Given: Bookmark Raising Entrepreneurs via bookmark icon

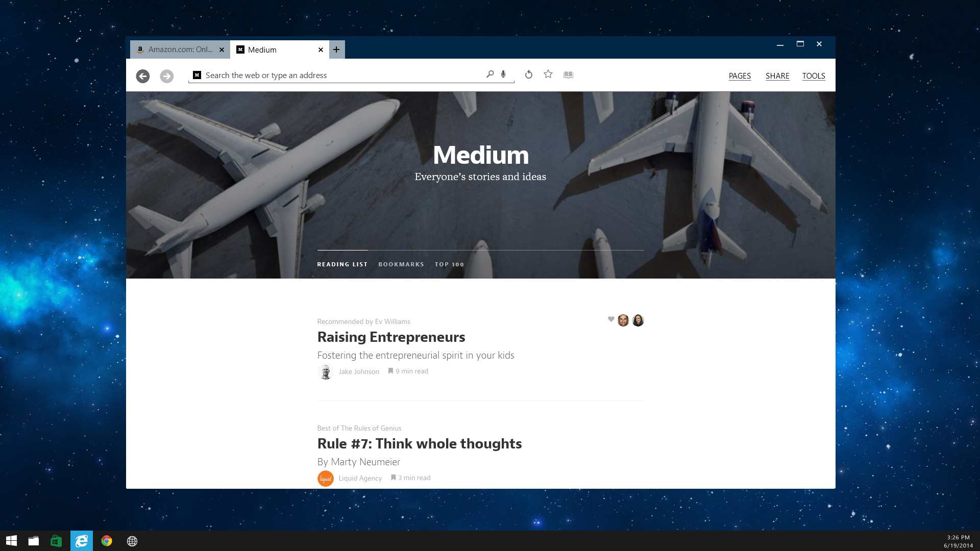Looking at the screenshot, I should point(390,371).
